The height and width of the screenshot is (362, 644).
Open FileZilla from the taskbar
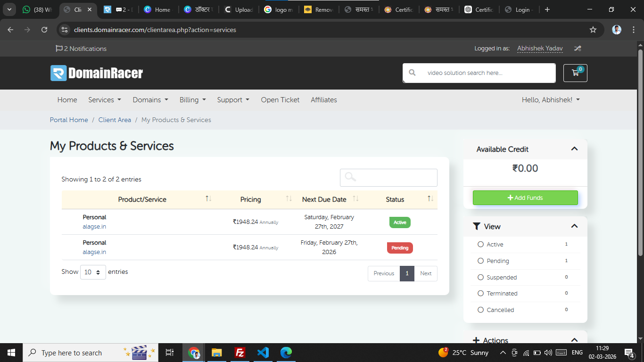click(240, 353)
